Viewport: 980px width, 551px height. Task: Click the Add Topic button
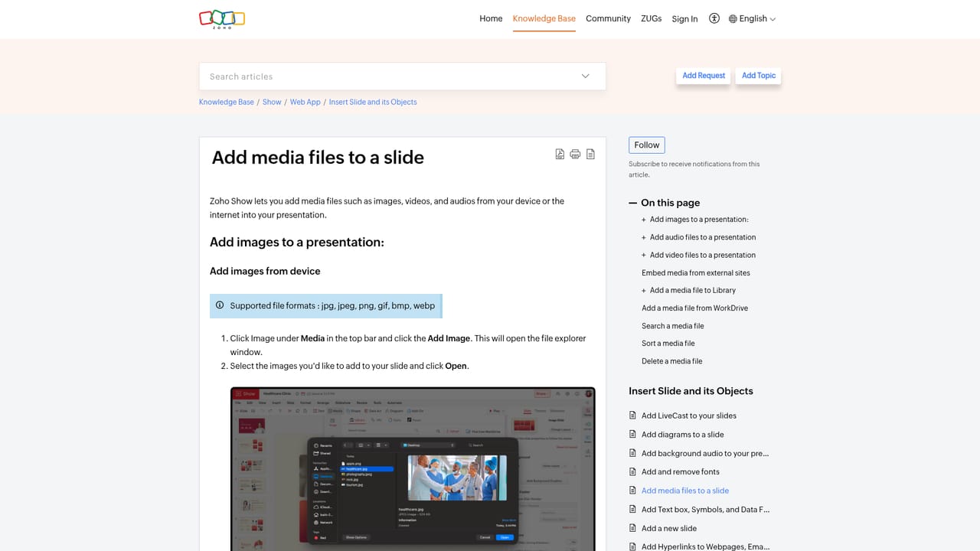tap(759, 76)
